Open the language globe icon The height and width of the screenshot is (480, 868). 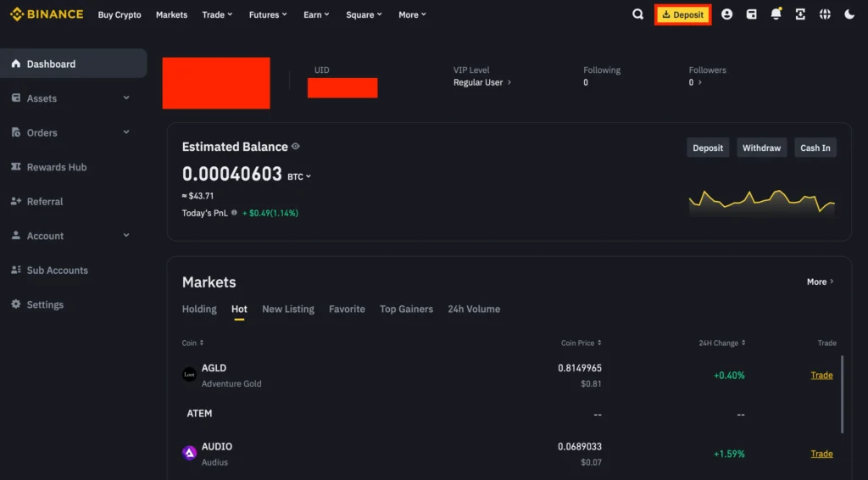pos(825,14)
